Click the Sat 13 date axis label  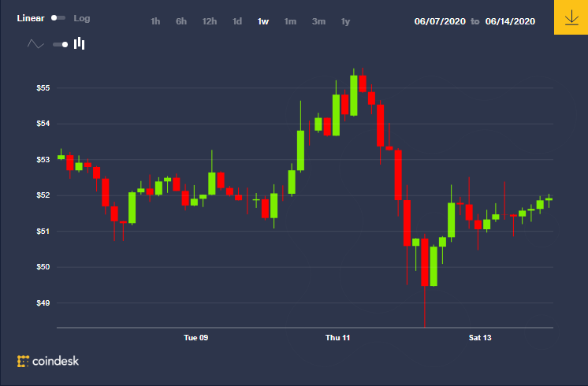pos(480,338)
